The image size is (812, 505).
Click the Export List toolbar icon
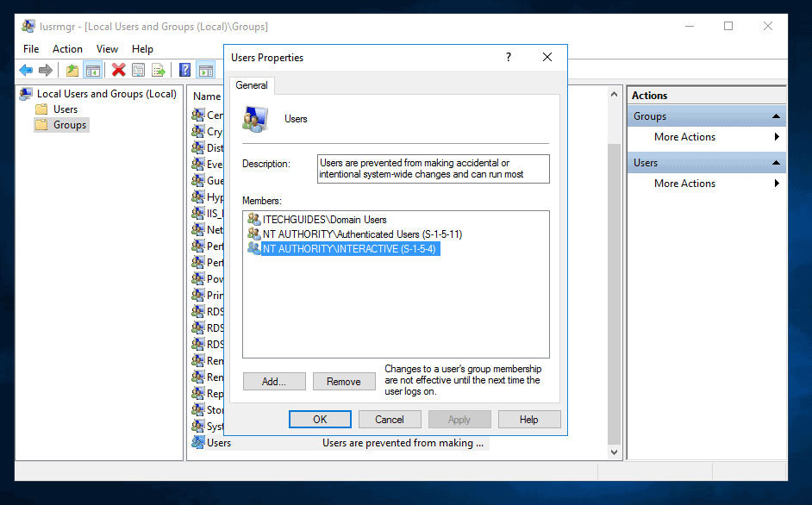click(159, 70)
